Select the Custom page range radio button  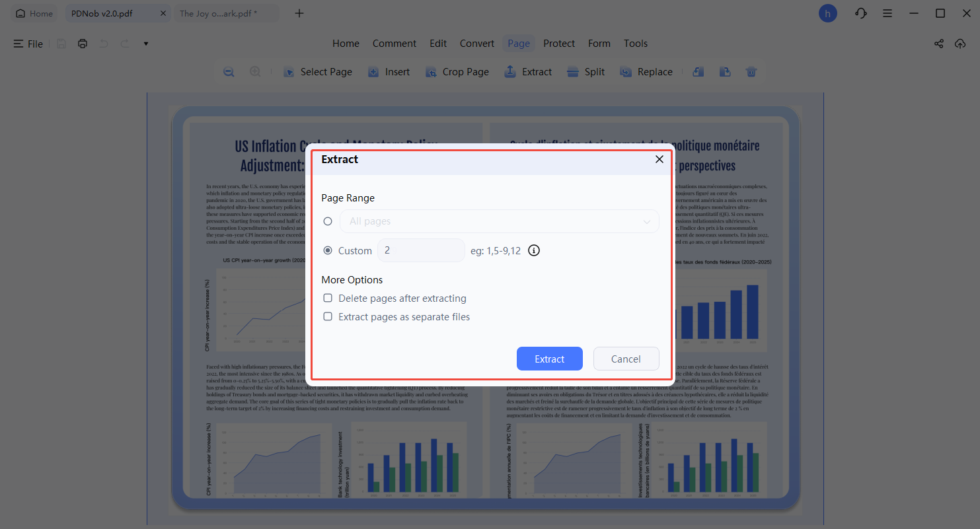(x=328, y=250)
